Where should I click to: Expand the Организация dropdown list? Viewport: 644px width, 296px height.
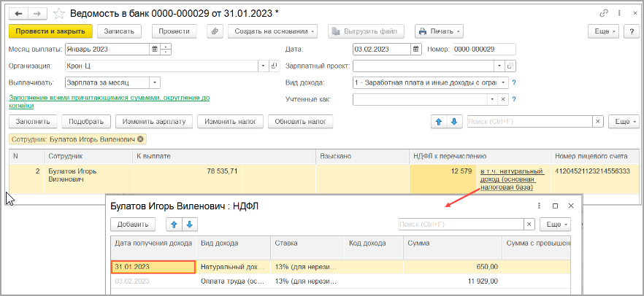(x=264, y=66)
